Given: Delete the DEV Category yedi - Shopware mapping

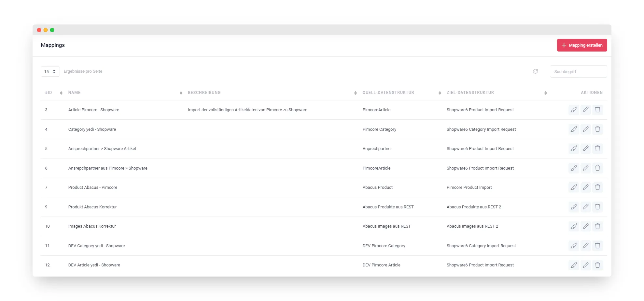Looking at the screenshot, I should [597, 246].
